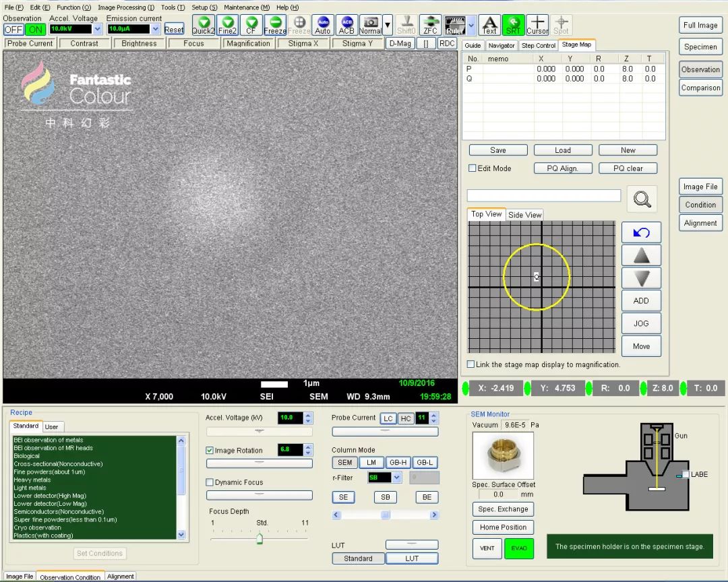Open the r-Filter SB dropdown

[396, 478]
